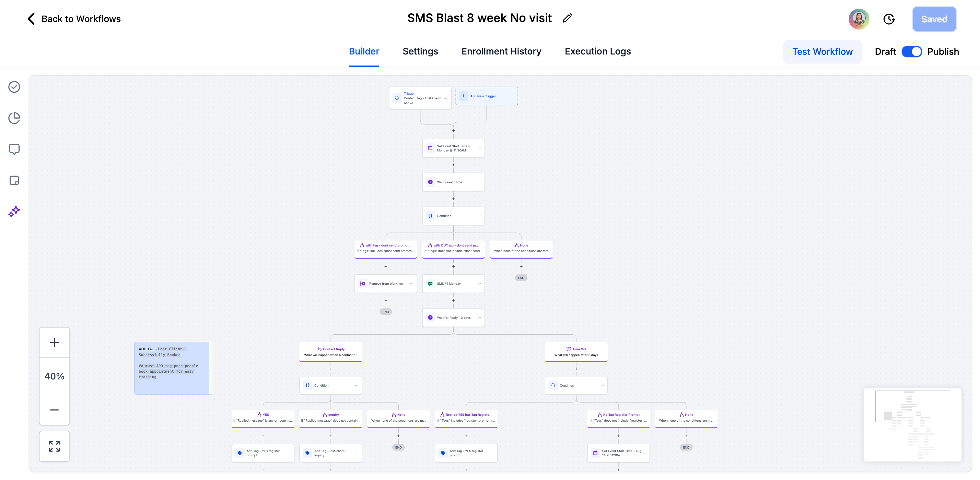980x480 pixels.
Task: Open three-dot menu on Wait - exact time node
Action: pos(479,182)
